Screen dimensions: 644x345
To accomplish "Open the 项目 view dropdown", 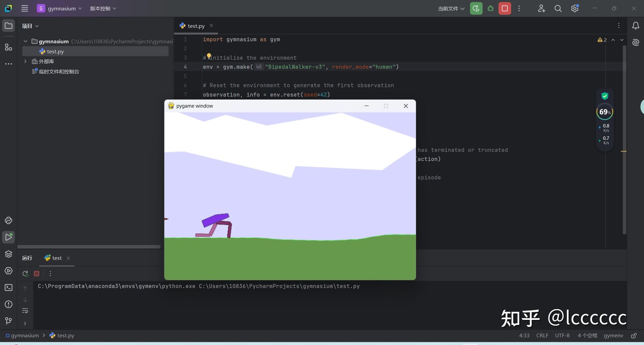I will click(30, 26).
